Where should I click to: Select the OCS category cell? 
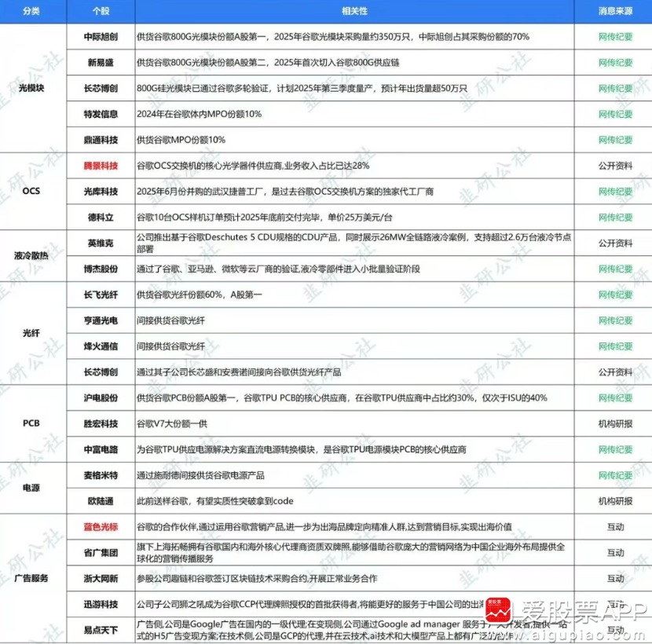[x=31, y=191]
